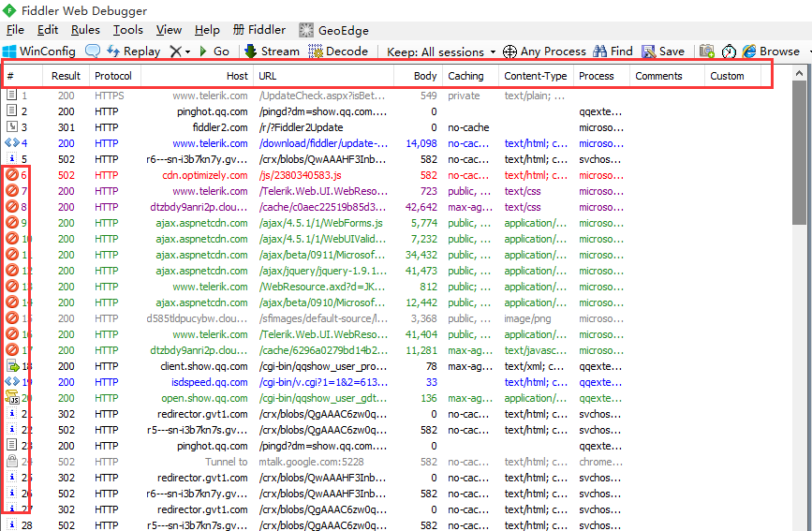Image resolution: width=812 pixels, height=531 pixels.
Task: Replay the selected sessions
Action: click(134, 52)
